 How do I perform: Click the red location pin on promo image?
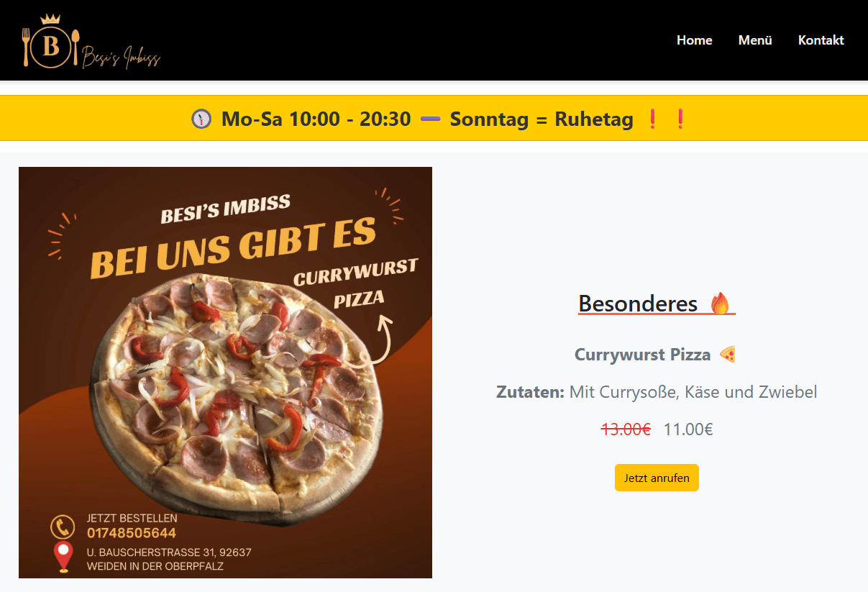tap(64, 557)
